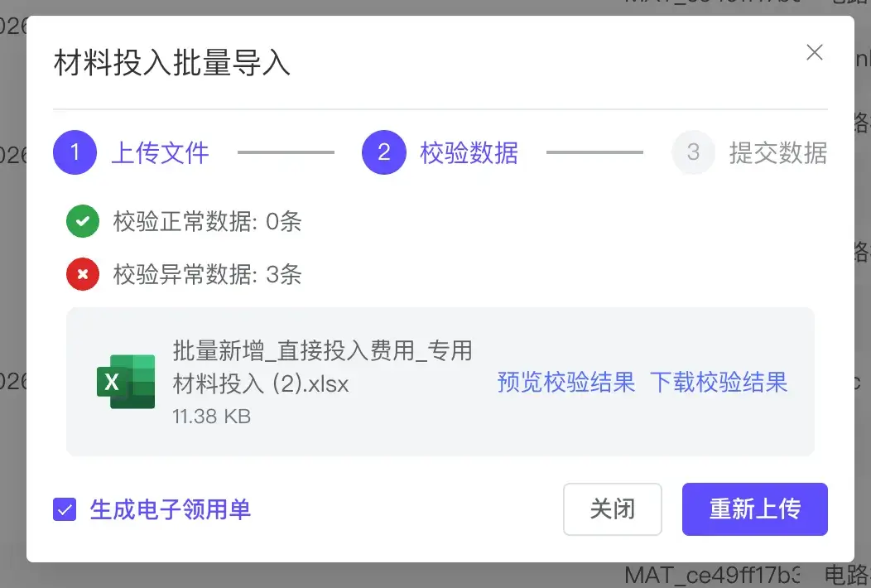Viewport: 871px width, 588px height.
Task: Click the 下载校验结果 link
Action: point(718,382)
